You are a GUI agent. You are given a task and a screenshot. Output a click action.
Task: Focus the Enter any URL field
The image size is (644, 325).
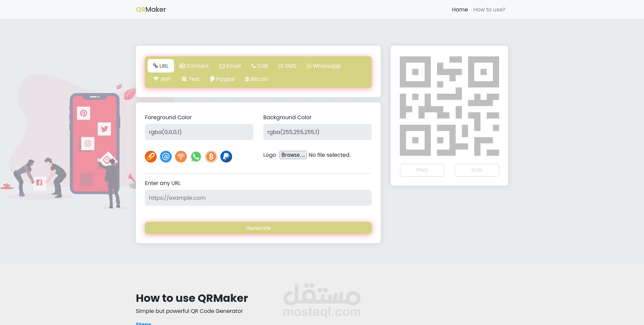tap(258, 198)
